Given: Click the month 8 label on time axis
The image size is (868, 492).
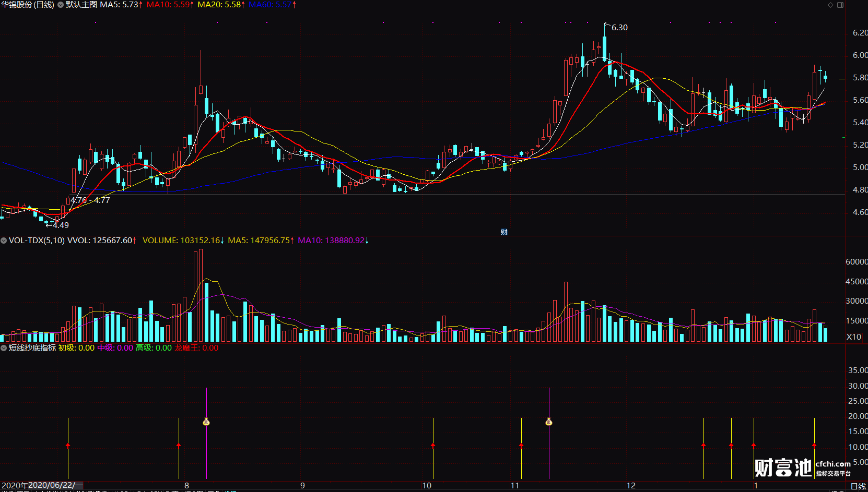Looking at the screenshot, I should 186,486.
